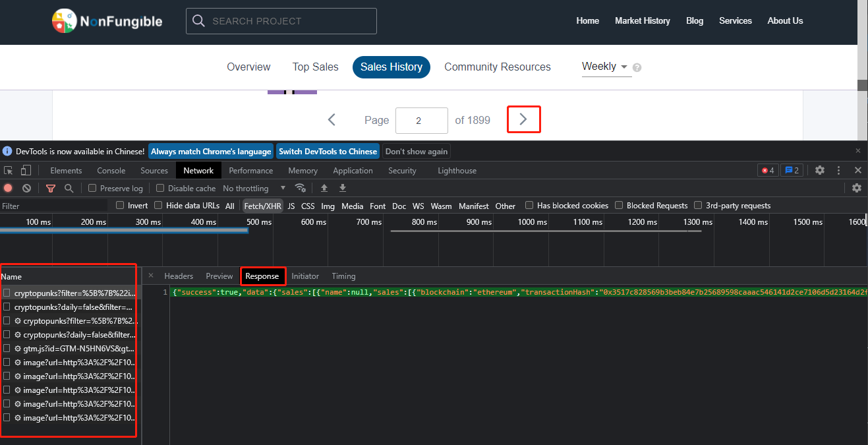Stop recording network log with red circle
Screen dimensions: 868x445
tap(8, 188)
